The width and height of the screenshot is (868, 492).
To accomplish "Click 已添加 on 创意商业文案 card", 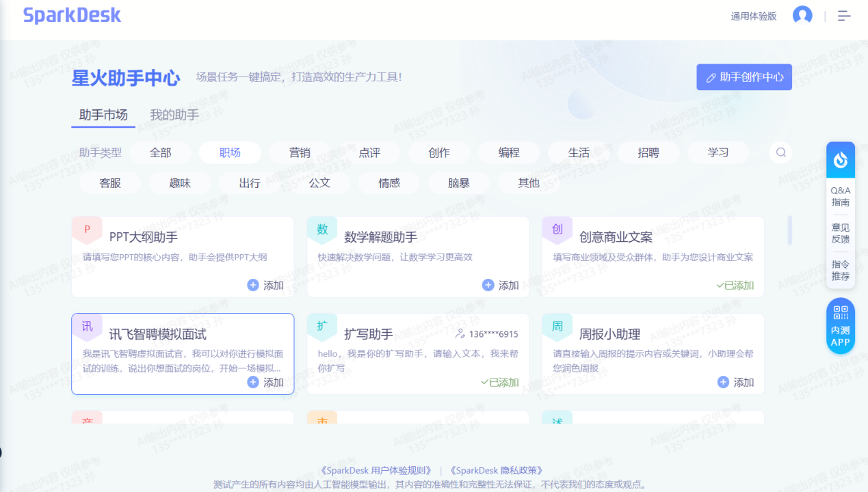I will click(x=735, y=285).
